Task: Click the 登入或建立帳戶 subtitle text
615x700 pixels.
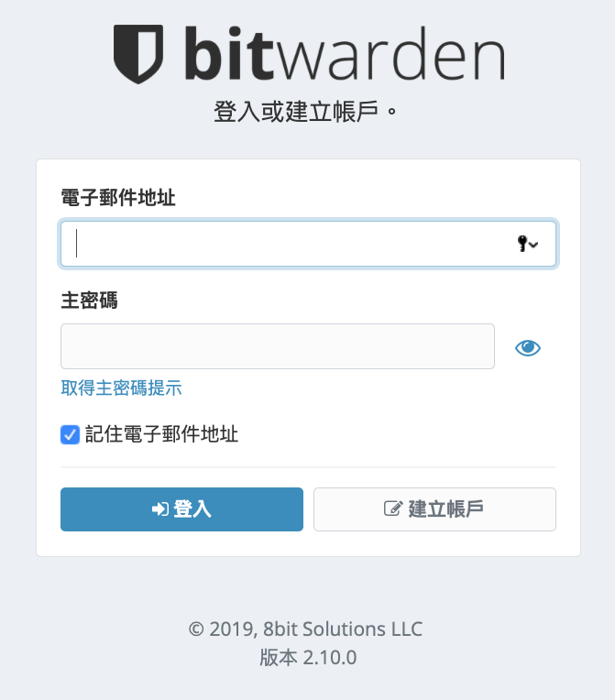Action: coord(304,112)
